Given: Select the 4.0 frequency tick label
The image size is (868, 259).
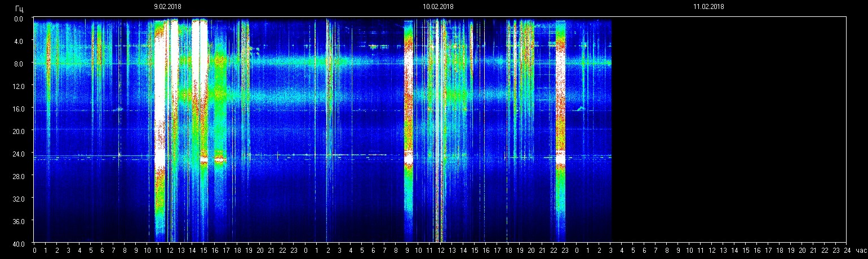Looking at the screenshot, I should click(x=18, y=41).
